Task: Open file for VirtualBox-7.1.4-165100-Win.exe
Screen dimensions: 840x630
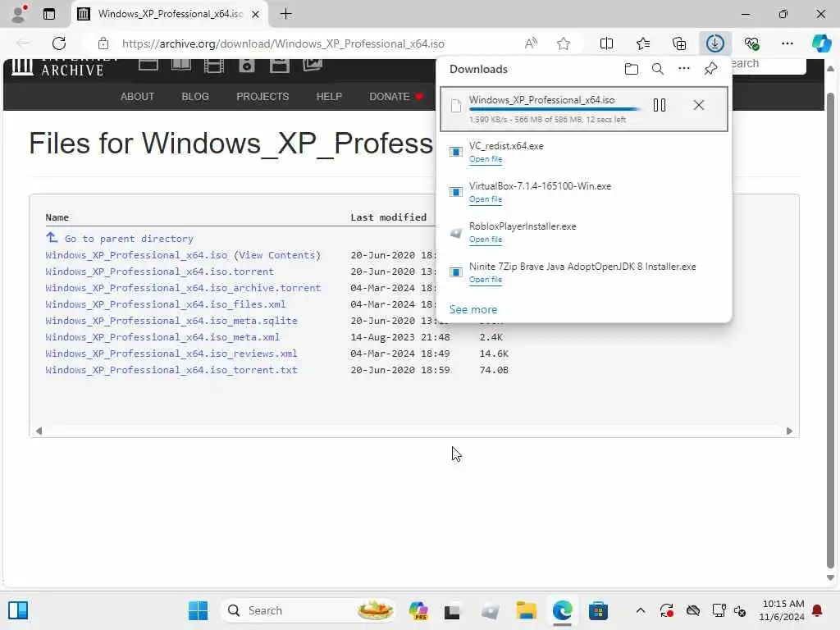Action: [486, 199]
